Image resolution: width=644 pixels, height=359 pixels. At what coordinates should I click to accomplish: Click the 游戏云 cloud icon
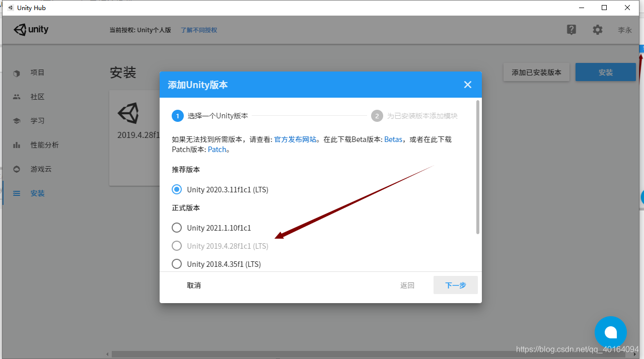17,169
